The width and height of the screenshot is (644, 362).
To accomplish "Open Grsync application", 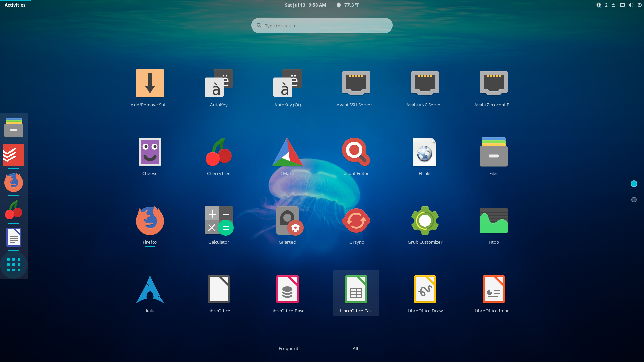I will [356, 225].
